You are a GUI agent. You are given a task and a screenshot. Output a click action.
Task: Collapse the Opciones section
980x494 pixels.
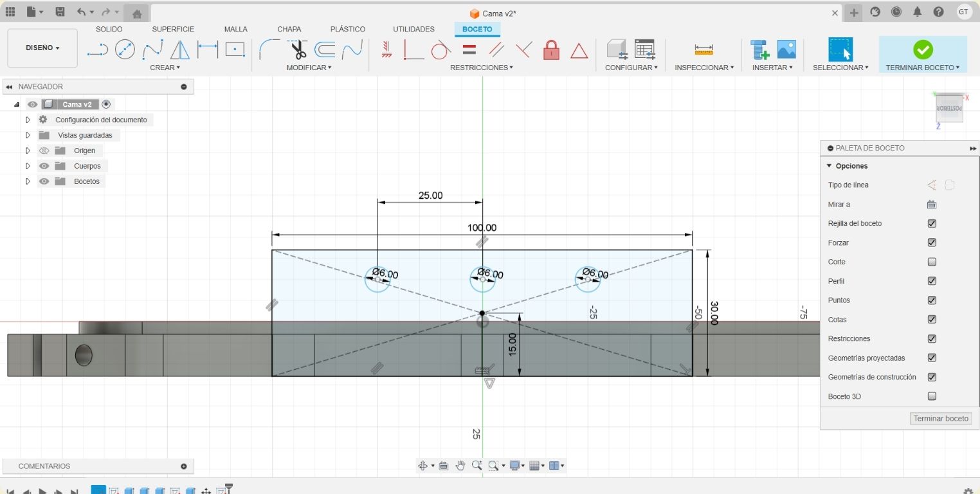(x=830, y=166)
